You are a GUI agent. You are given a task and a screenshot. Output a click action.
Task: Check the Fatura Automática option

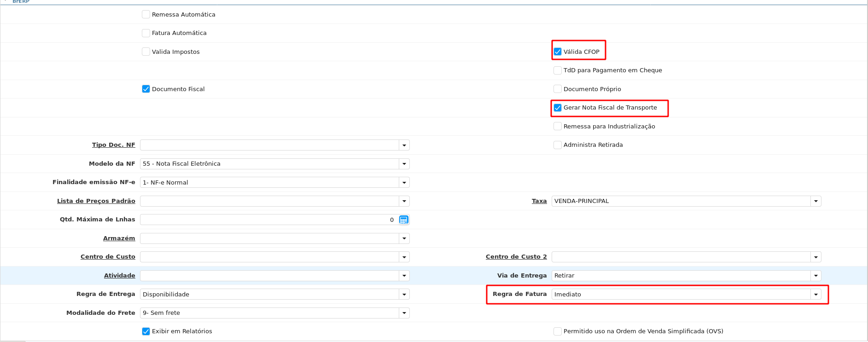146,33
